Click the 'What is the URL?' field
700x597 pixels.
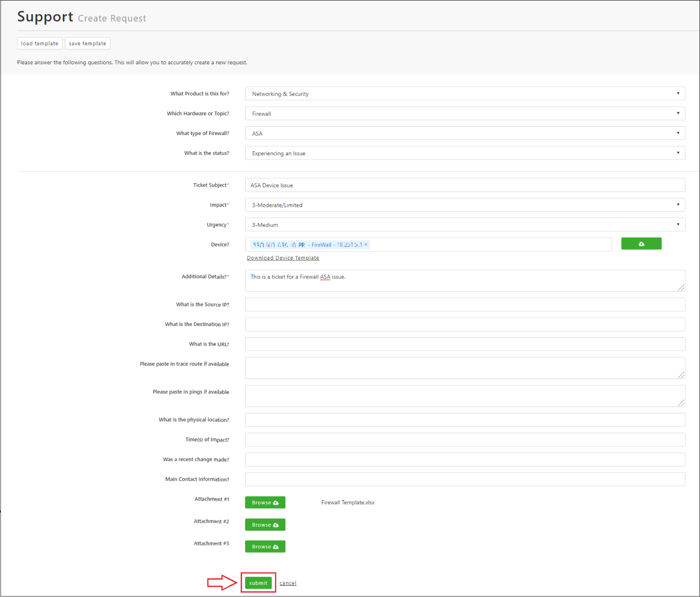pos(465,344)
